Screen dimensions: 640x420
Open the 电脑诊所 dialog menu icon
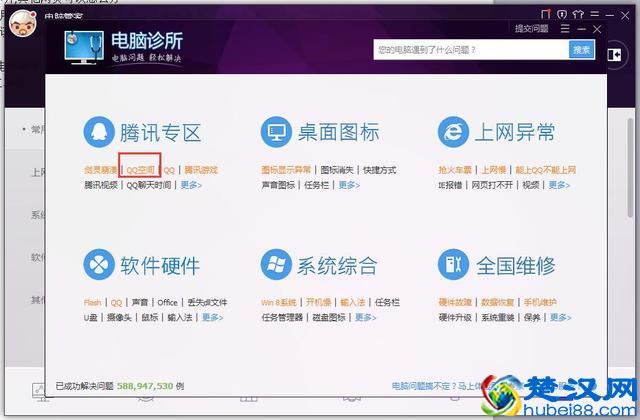coord(565,29)
